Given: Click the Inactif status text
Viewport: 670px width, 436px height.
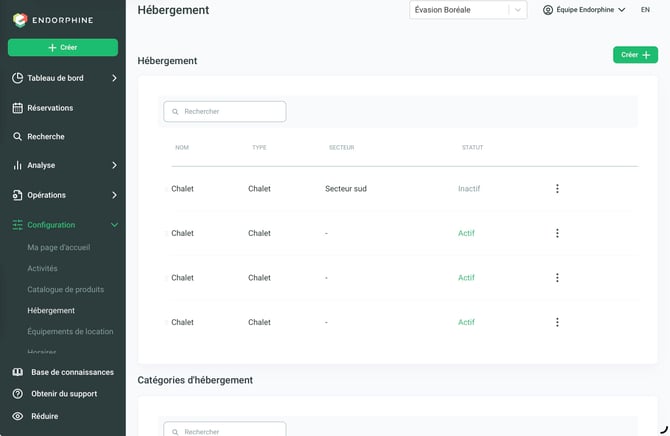Looking at the screenshot, I should 469,189.
